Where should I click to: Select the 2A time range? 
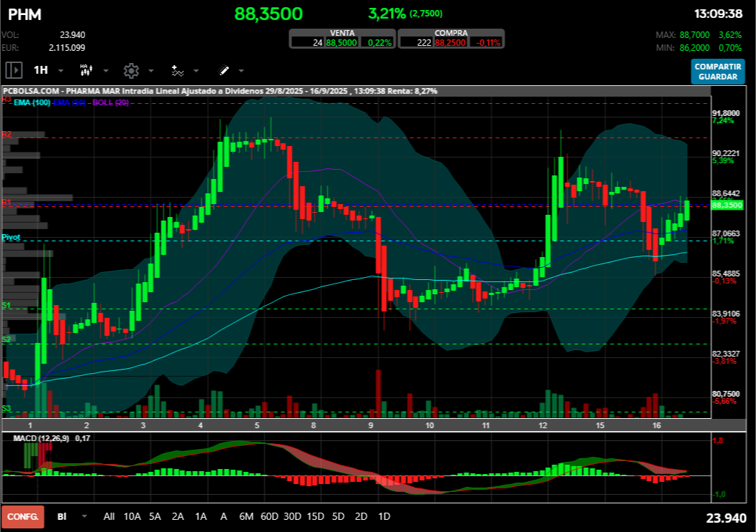(178, 516)
